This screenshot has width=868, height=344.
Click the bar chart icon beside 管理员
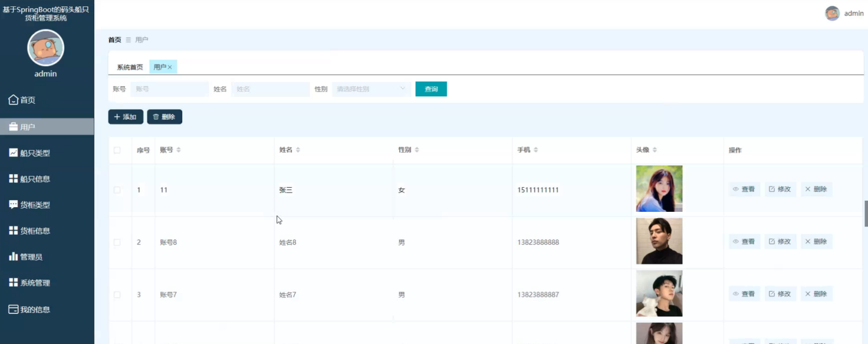[x=13, y=256]
